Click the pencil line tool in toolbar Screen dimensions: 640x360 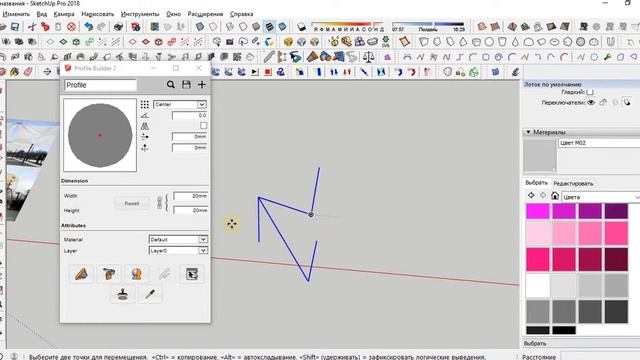point(269,56)
